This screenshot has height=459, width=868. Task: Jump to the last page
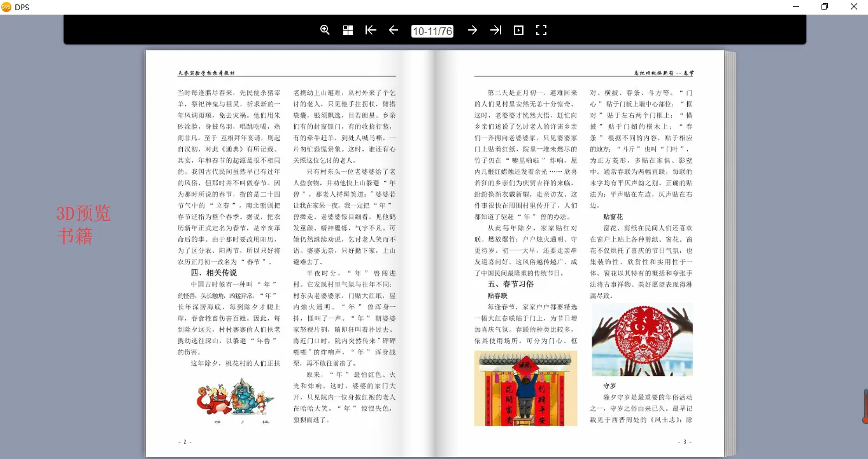click(495, 30)
